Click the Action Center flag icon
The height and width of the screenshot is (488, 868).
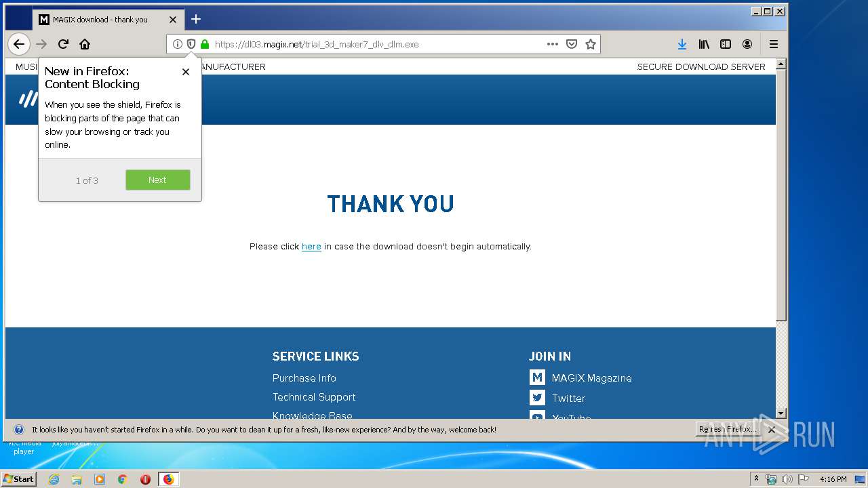[x=803, y=479]
